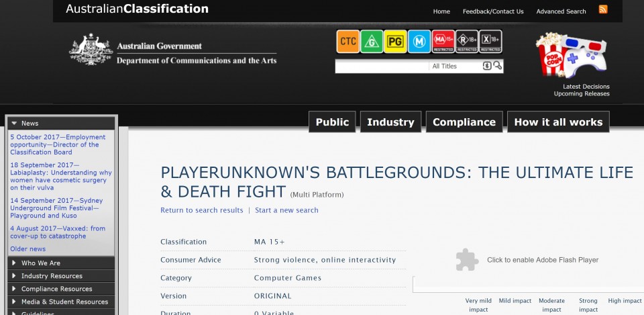Viewport: 644px width, 315px height.
Task: Click the RSS feed icon
Action: pyautogui.click(x=603, y=9)
